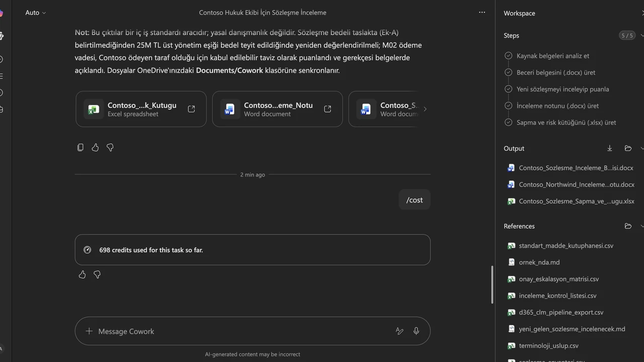This screenshot has width=644, height=362.
Task: Select the 'Kaynak belgeleri analiz et' step
Action: (553, 56)
